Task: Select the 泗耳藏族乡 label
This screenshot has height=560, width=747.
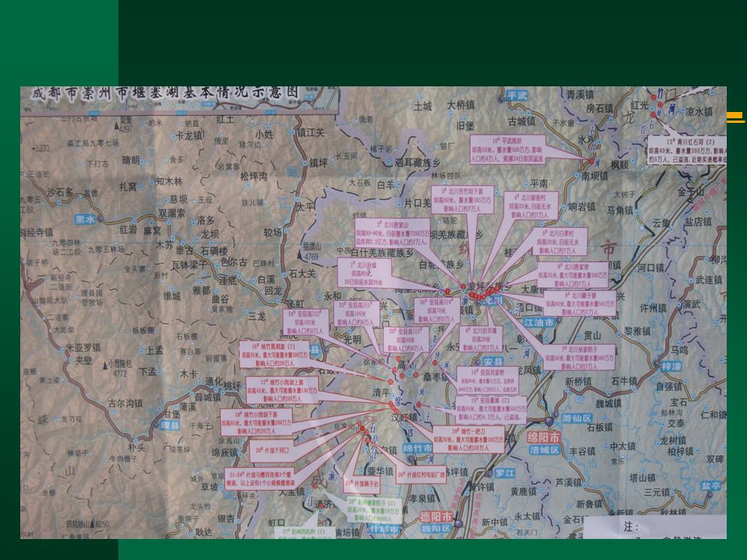Action: point(417,163)
